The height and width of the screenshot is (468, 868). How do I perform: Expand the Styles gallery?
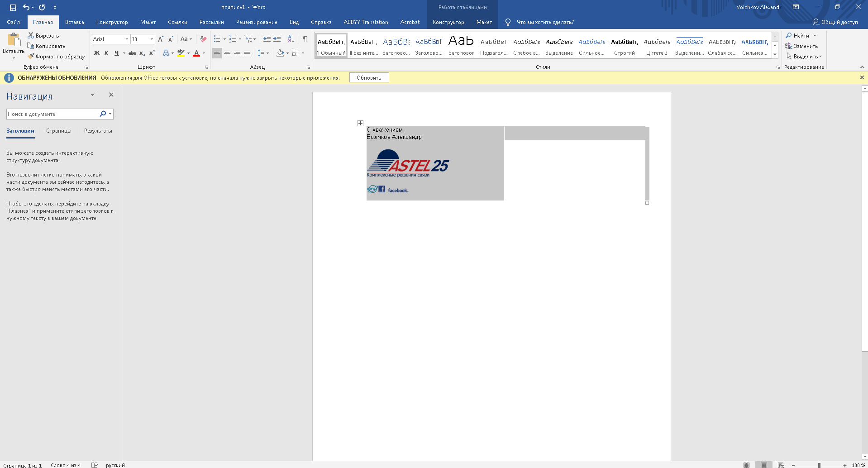(x=775, y=55)
